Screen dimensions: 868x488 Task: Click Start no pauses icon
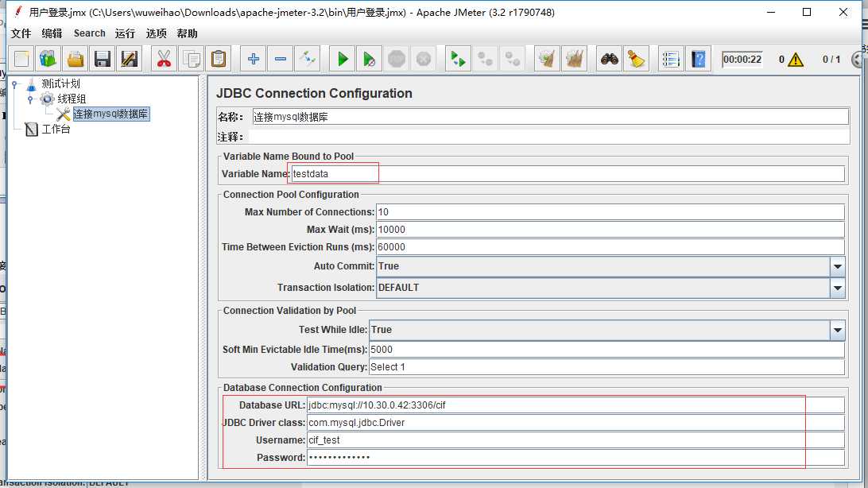370,59
